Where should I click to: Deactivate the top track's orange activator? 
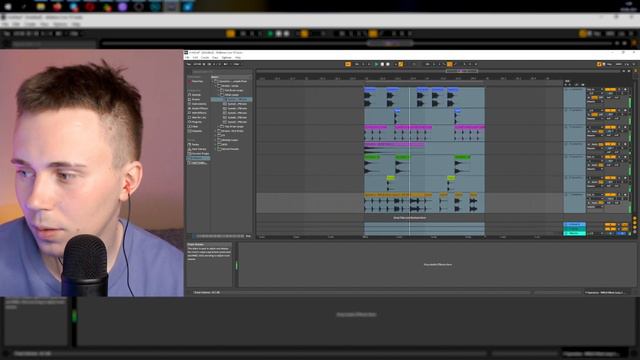click(611, 89)
